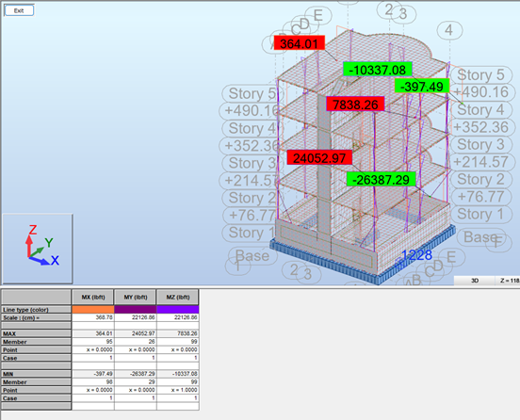Click the red 7838.26 moment label
Screen dimensions: 520x420
(x=355, y=105)
